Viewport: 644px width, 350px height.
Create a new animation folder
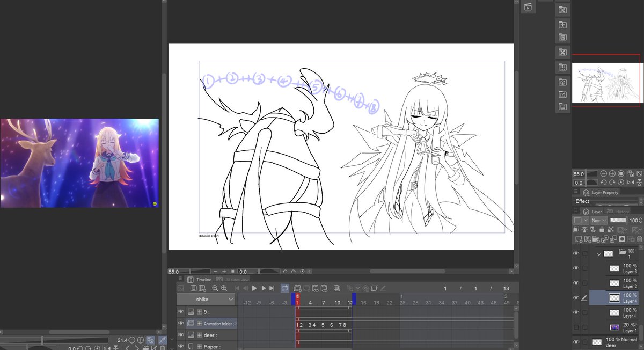[298, 288]
